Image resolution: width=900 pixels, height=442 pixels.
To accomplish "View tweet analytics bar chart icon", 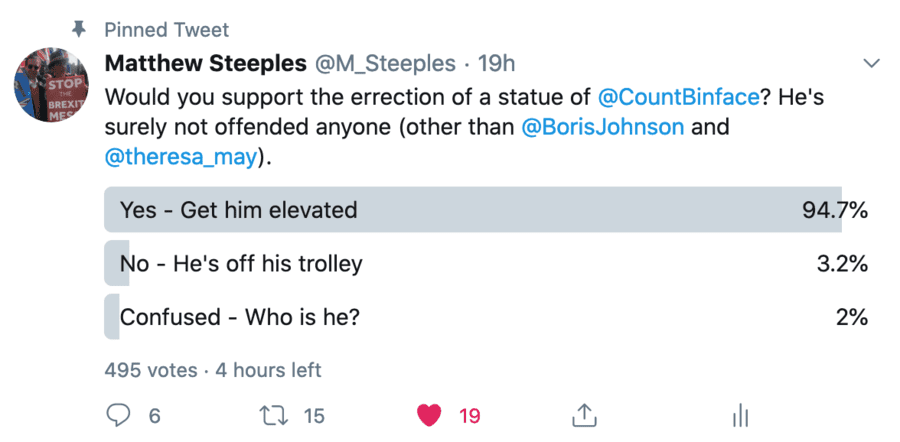I will (741, 415).
